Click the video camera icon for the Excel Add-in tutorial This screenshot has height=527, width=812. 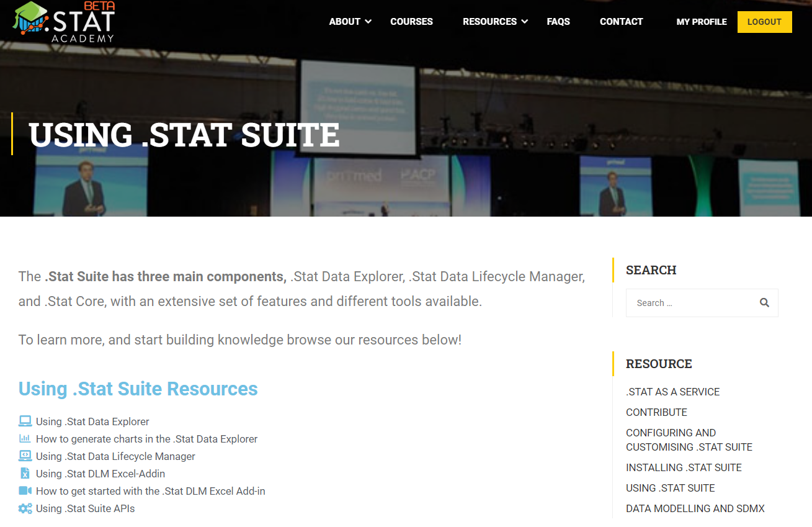point(24,490)
